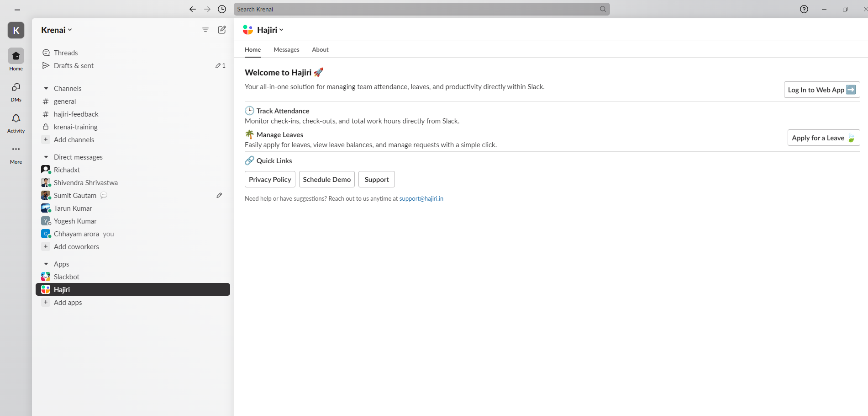868x416 pixels.
Task: Switch to the Home tab
Action: click(253, 49)
